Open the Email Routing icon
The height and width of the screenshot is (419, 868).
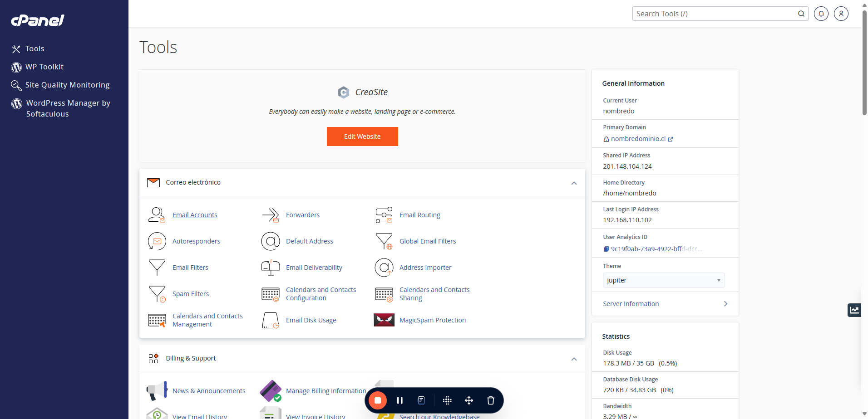[384, 215]
